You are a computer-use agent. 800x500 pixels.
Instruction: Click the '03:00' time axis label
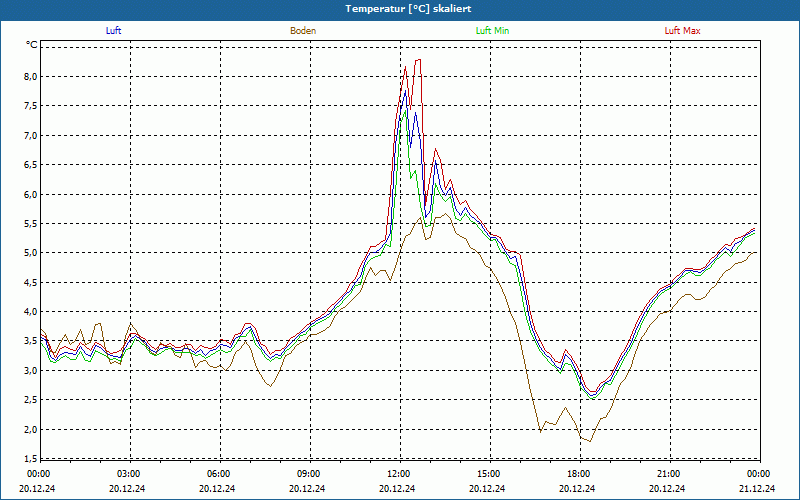131,474
